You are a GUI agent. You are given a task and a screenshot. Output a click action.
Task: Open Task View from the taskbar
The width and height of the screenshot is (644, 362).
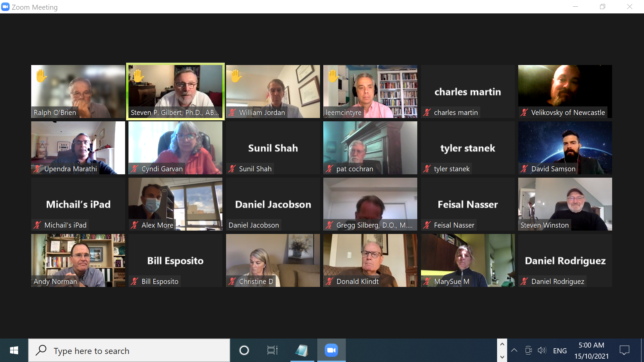[272, 351]
